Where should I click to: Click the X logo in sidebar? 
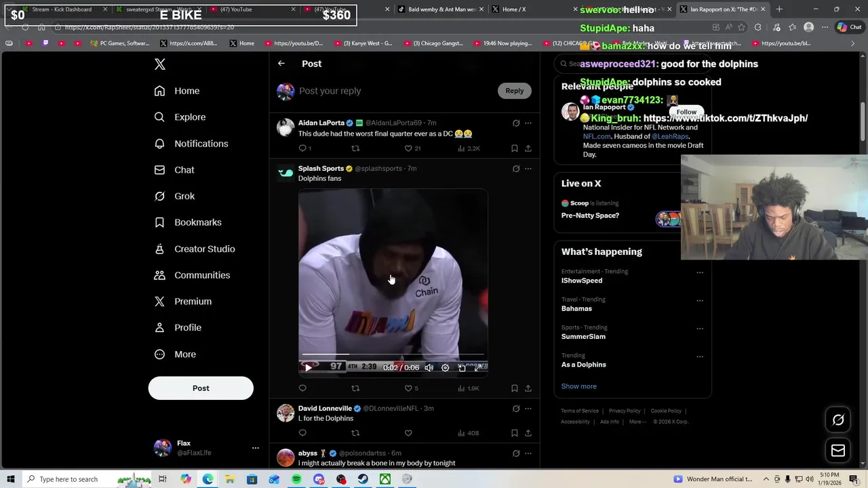(160, 64)
